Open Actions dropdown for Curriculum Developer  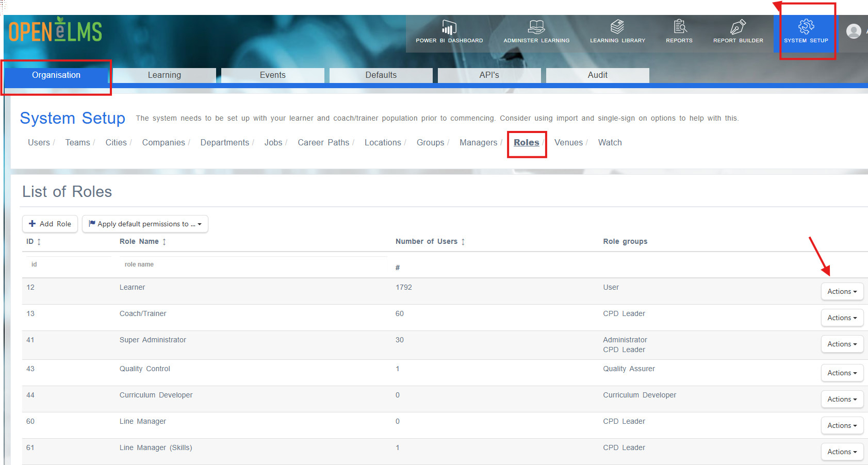(842, 399)
